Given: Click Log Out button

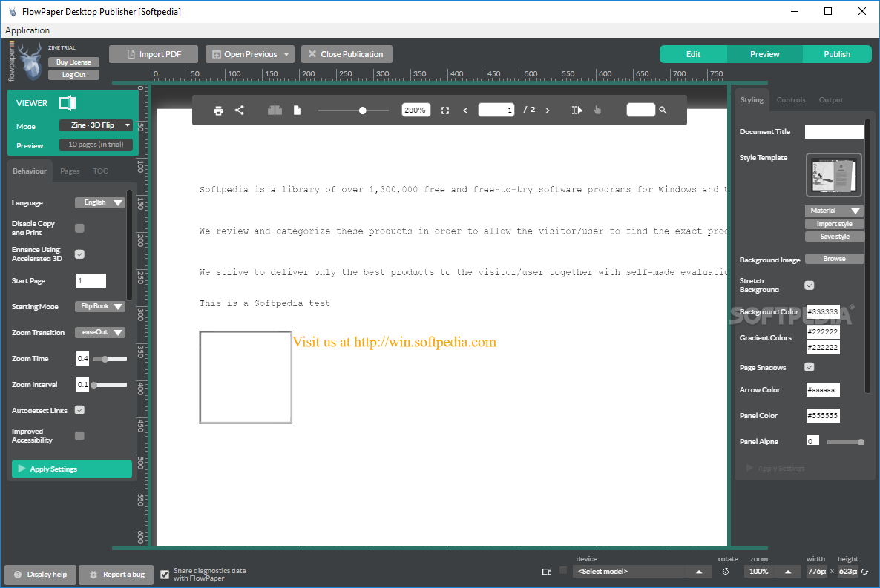Looking at the screenshot, I should point(73,75).
